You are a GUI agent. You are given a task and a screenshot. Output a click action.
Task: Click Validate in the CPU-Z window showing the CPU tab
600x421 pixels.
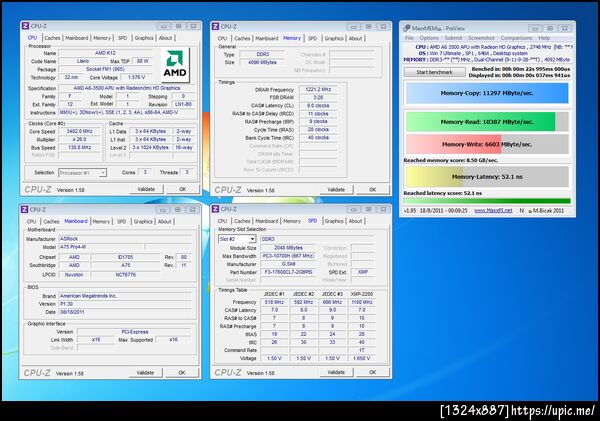146,189
